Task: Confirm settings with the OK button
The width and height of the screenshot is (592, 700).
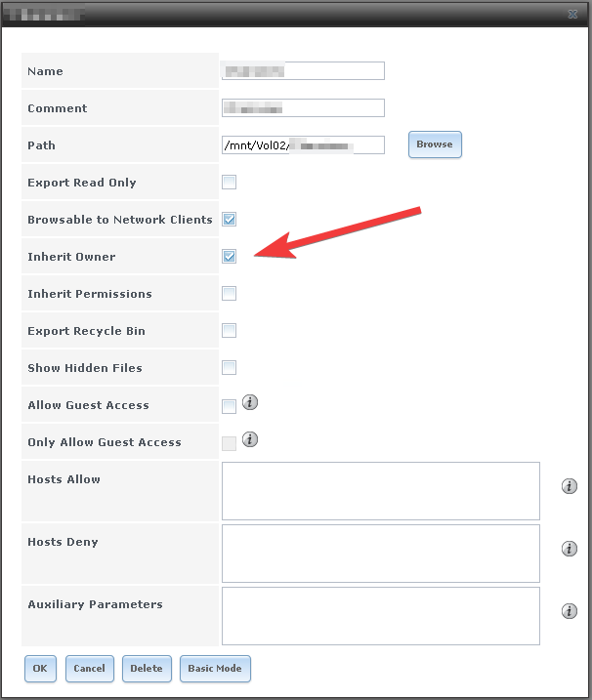Action: point(40,669)
